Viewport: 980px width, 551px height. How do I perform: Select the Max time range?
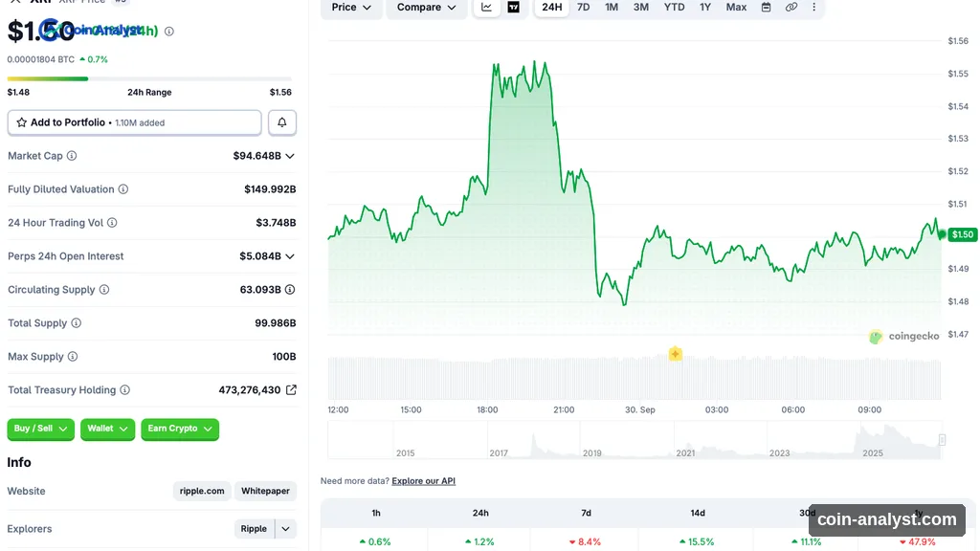click(736, 7)
